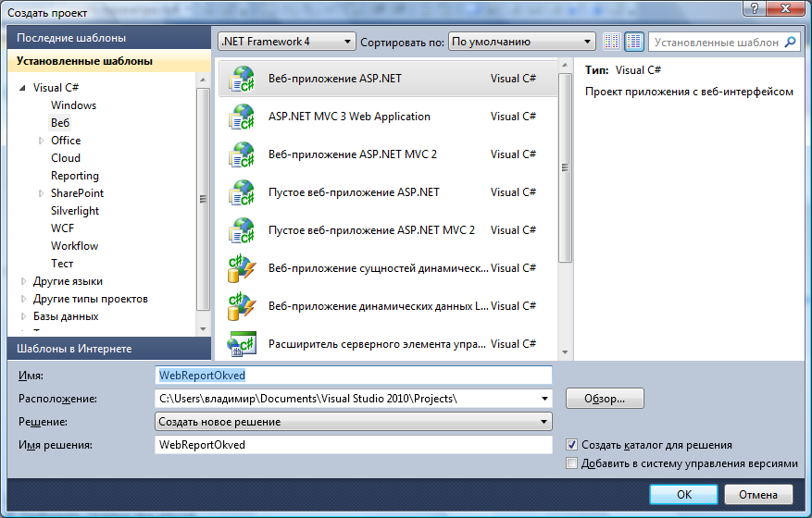Click template list scroll down arrow
This screenshot has width=812, height=518.
(x=565, y=351)
